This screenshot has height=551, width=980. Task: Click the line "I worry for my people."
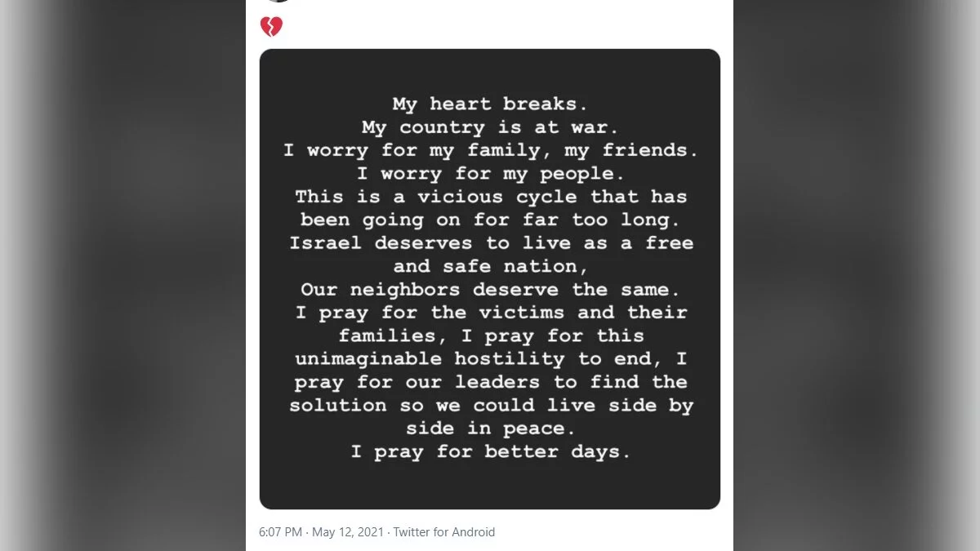click(489, 174)
